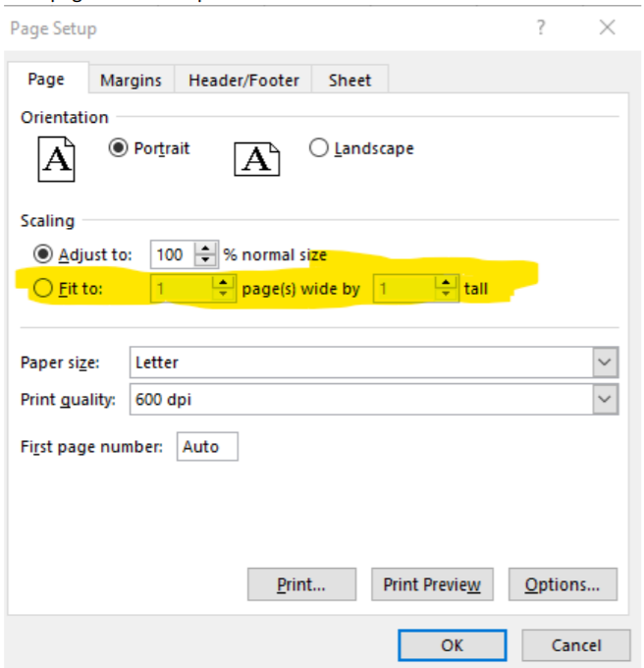The image size is (644, 668).
Task: Close the Page Setup dialog
Action: point(607,28)
